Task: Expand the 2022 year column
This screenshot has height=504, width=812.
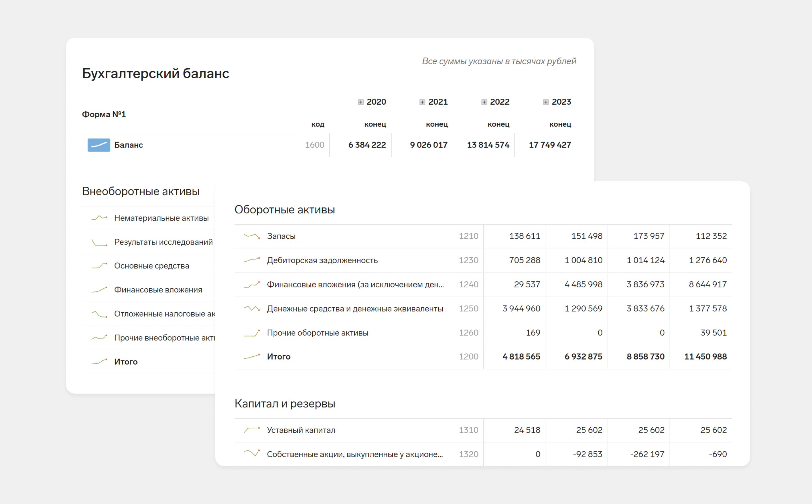Action: click(x=484, y=102)
